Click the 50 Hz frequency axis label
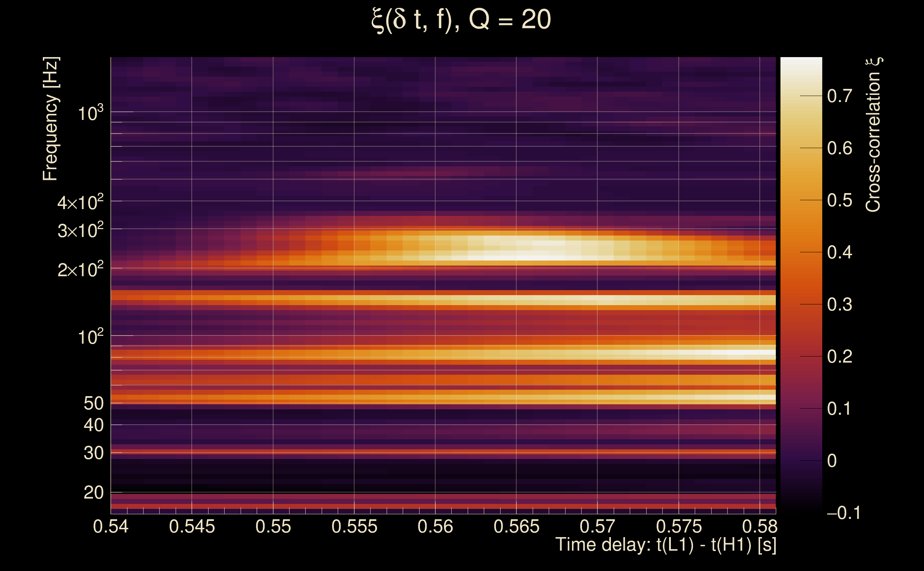Viewport: 924px width, 571px height. (x=93, y=404)
